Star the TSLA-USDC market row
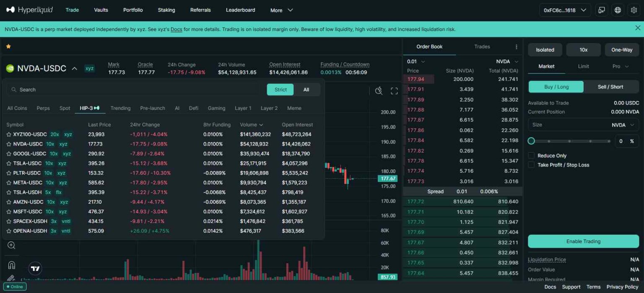Screen dimensions: 644x293 pos(9,163)
